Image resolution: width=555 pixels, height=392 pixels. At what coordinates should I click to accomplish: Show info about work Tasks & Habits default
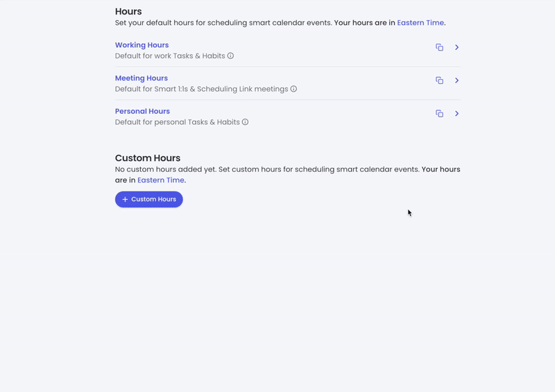click(x=230, y=56)
